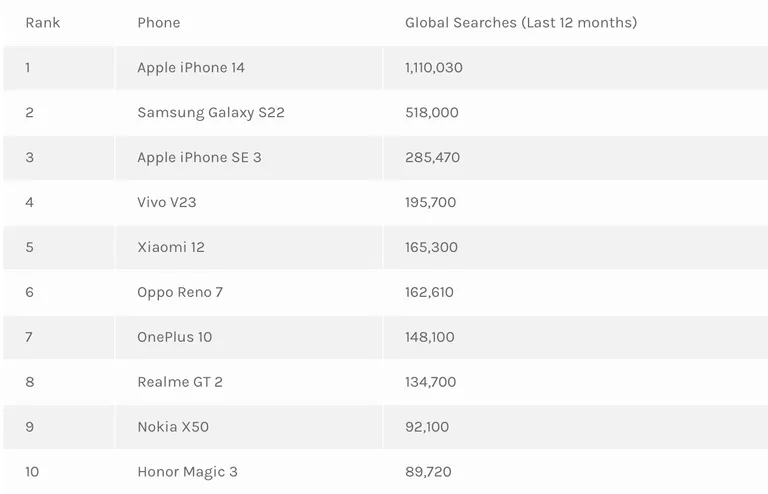768x494 pixels.
Task: Click the Vivo V23 phone name
Action: [x=167, y=202]
